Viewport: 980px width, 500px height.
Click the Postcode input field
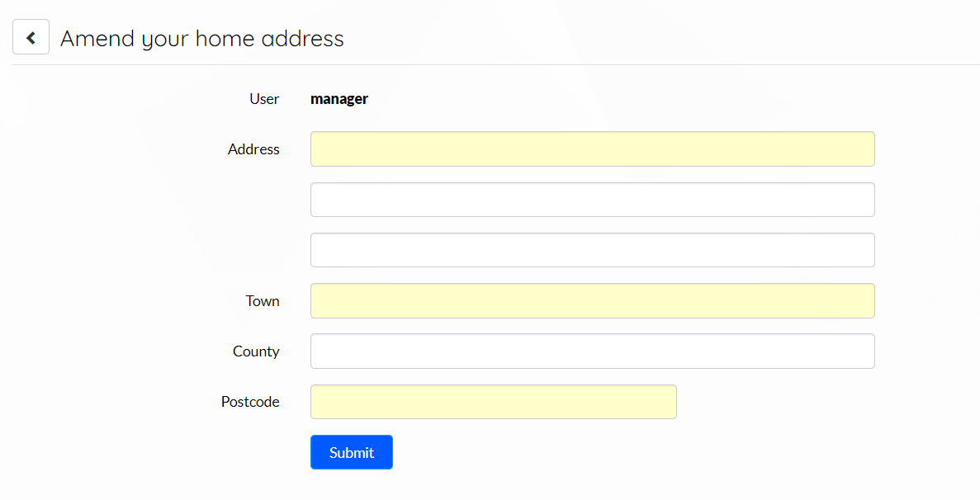[x=494, y=402]
